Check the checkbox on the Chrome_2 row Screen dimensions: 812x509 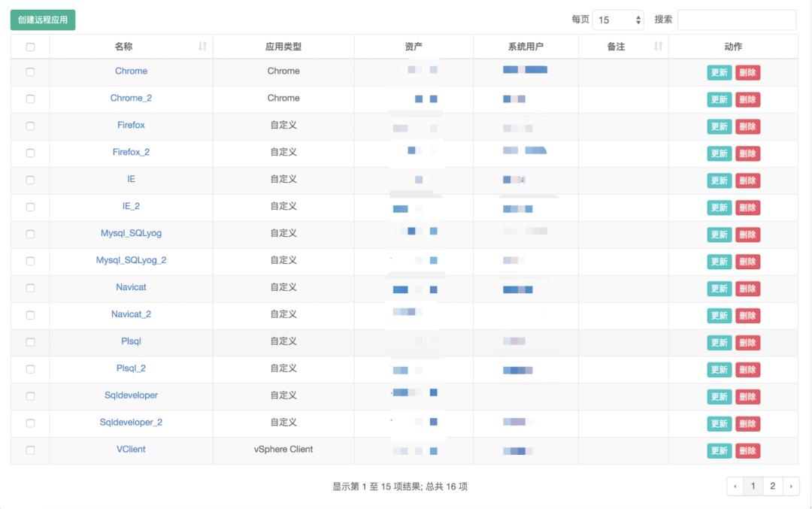point(30,99)
